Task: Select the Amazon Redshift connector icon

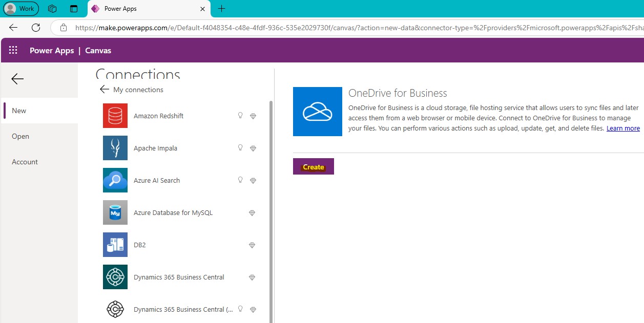Action: tap(115, 116)
